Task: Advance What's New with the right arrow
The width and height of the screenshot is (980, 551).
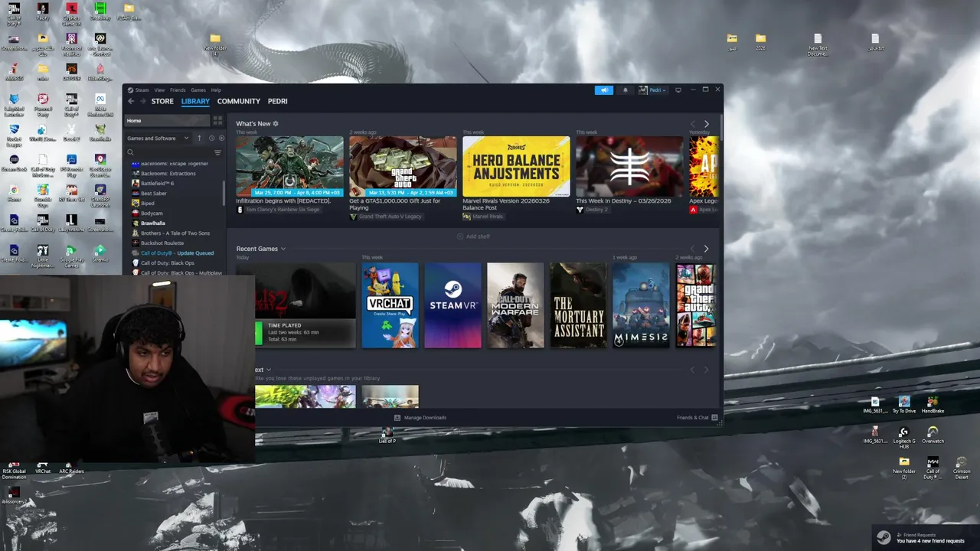Action: point(706,124)
